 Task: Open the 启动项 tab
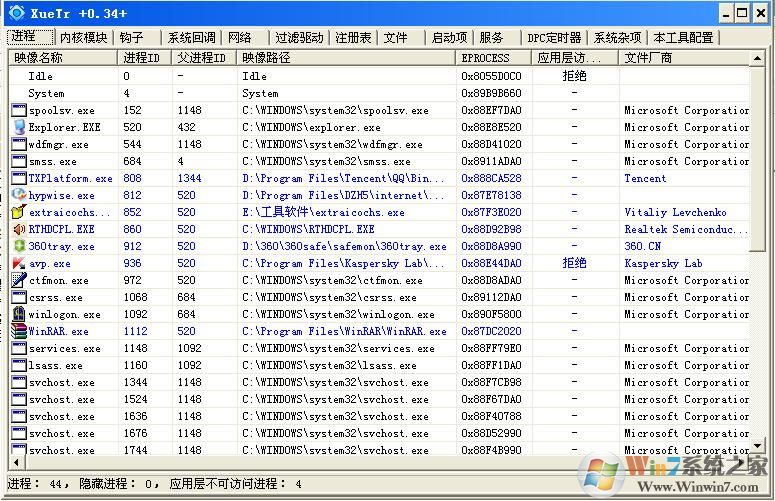(449, 38)
